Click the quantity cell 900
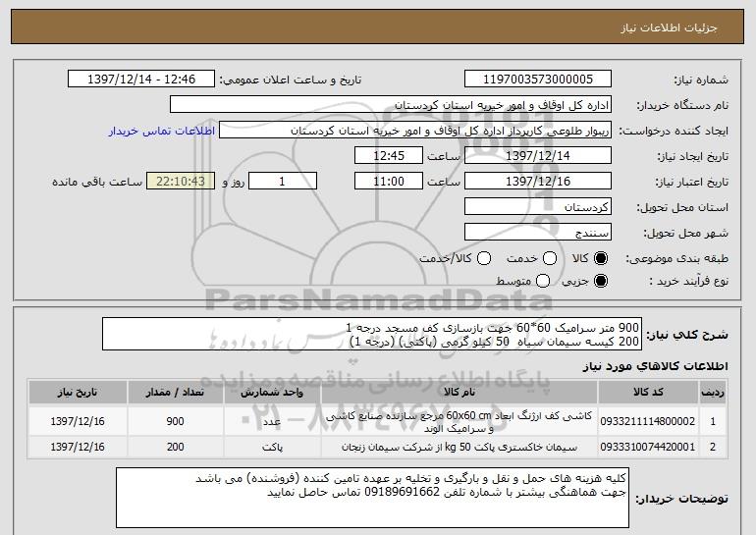Viewport: 756px width, 535px height. (x=175, y=421)
